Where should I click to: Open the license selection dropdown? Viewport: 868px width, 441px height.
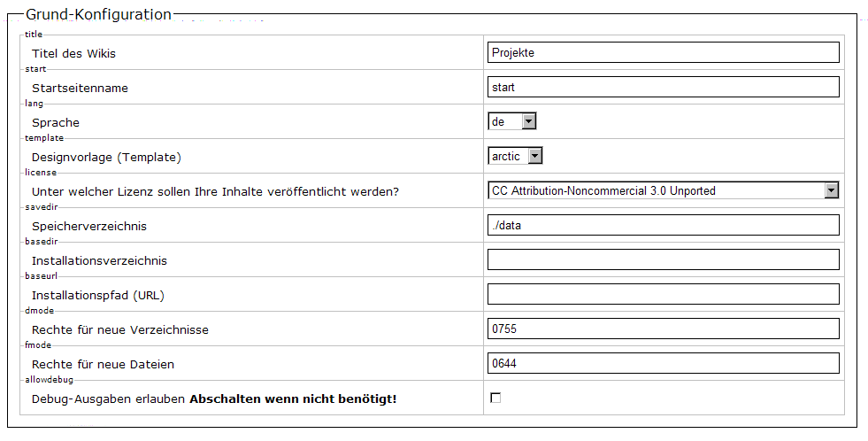click(x=663, y=190)
